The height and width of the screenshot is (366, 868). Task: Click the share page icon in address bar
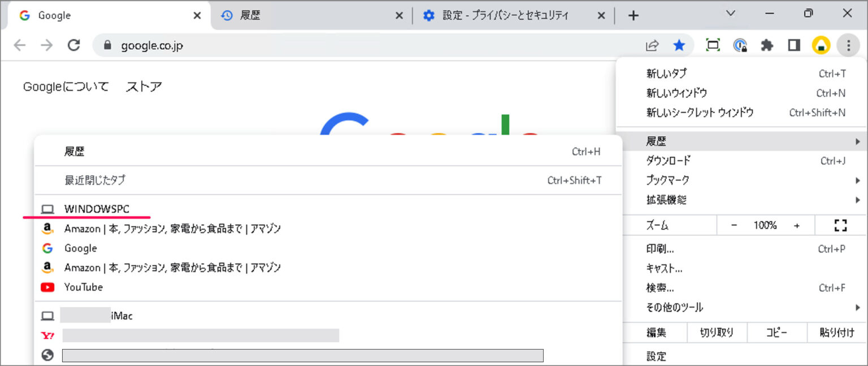pos(652,46)
